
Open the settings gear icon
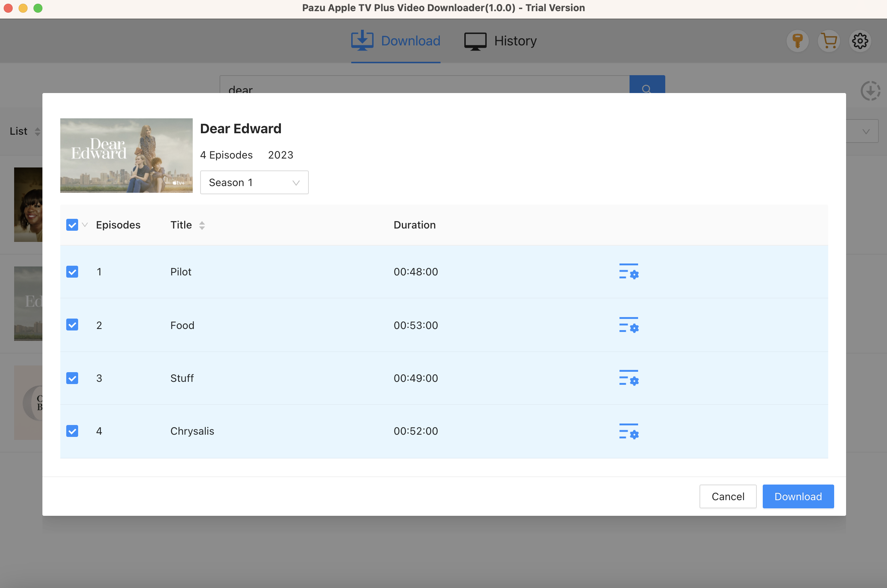[x=859, y=41]
